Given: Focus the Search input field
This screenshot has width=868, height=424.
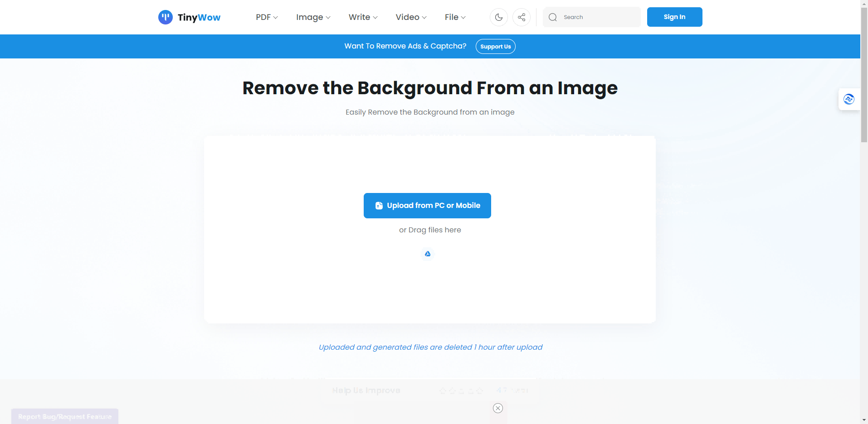Looking at the screenshot, I should (x=599, y=17).
